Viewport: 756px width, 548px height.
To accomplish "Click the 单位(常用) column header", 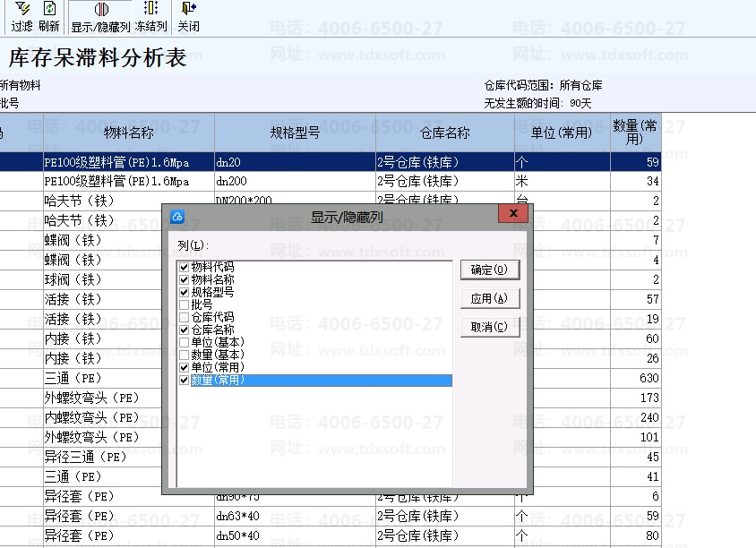I will pos(563,133).
